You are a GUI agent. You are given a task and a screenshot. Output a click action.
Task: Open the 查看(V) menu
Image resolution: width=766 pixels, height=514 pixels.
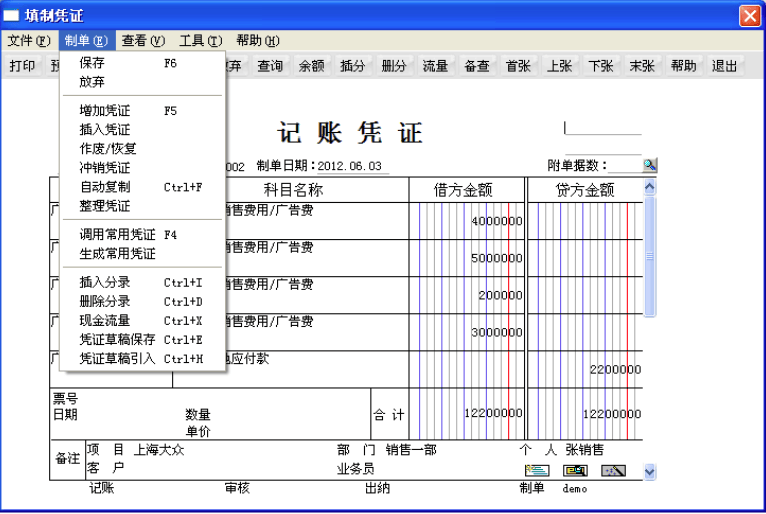click(x=143, y=41)
